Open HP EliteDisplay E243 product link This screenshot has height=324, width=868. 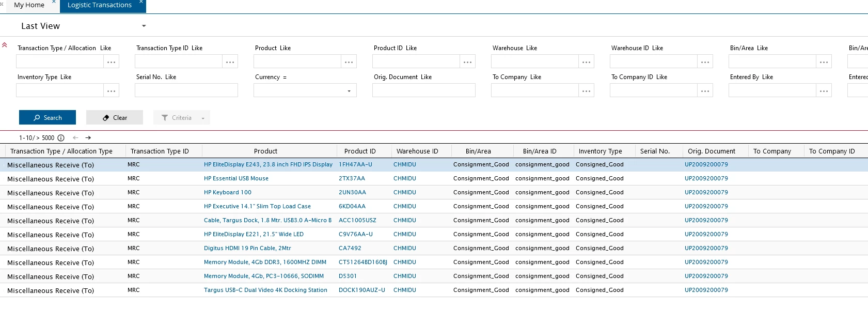point(268,164)
